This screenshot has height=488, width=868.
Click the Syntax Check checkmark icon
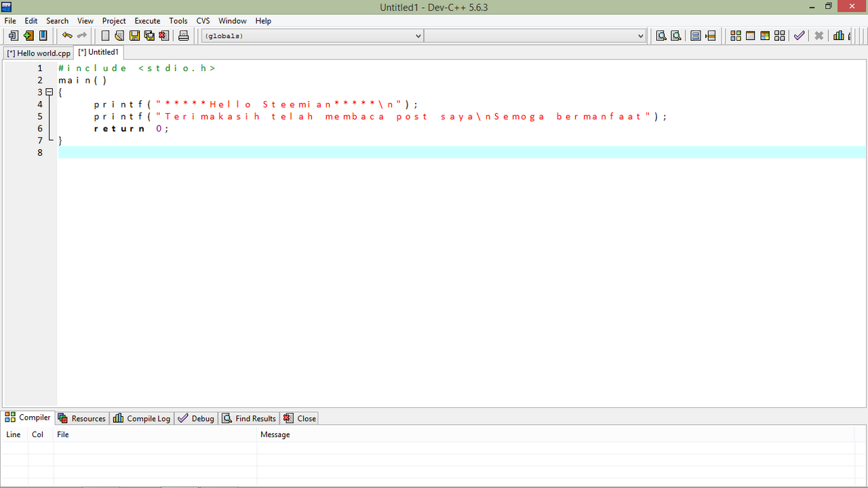click(x=800, y=36)
